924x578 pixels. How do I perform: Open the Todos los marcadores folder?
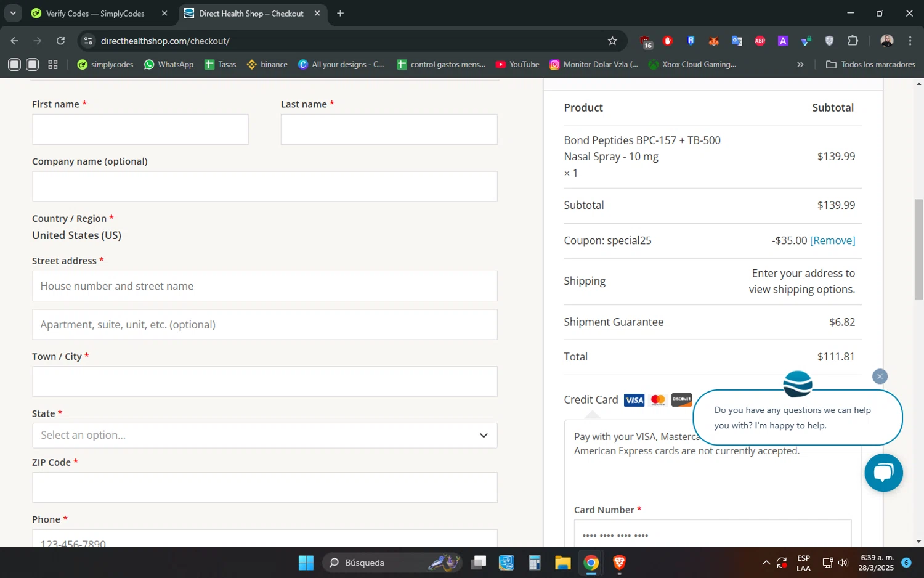pos(870,64)
